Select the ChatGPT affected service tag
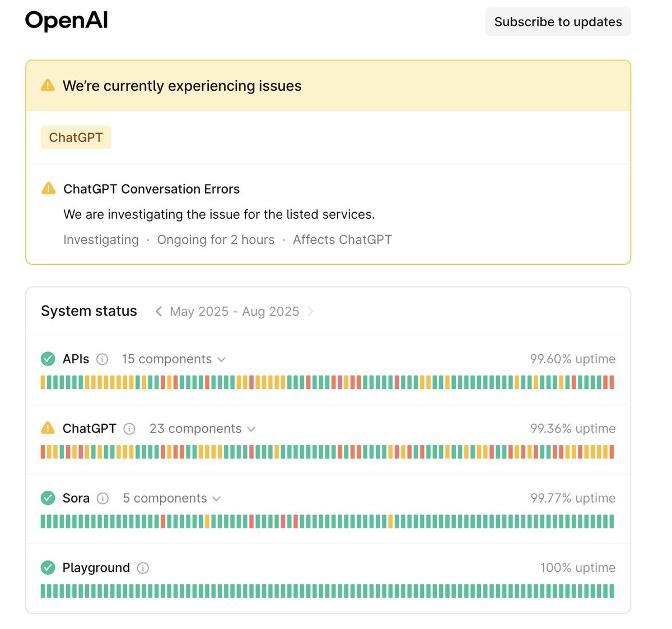Screen dimensions: 672x629 (x=76, y=138)
